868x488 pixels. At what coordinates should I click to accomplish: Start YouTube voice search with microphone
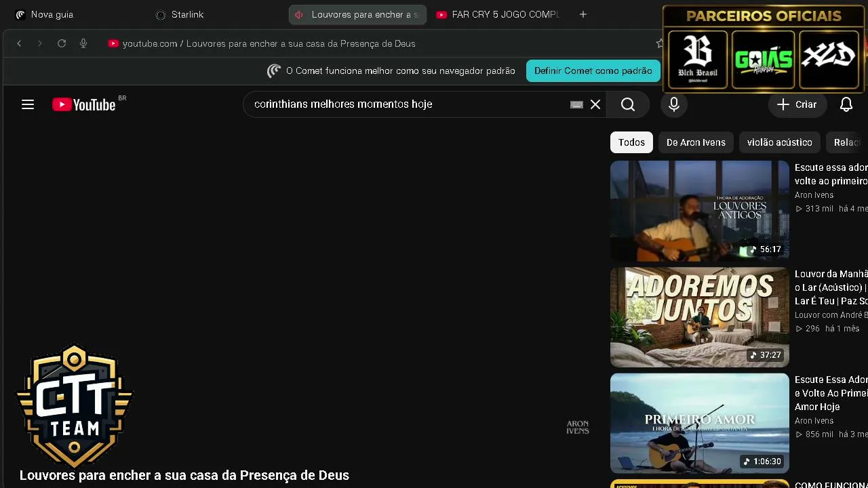[x=674, y=104]
